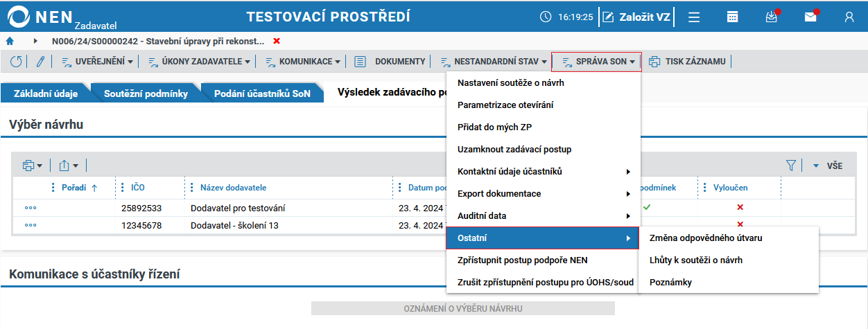Click Název dodavatele column header
This screenshot has height=329, width=868.
click(x=233, y=188)
